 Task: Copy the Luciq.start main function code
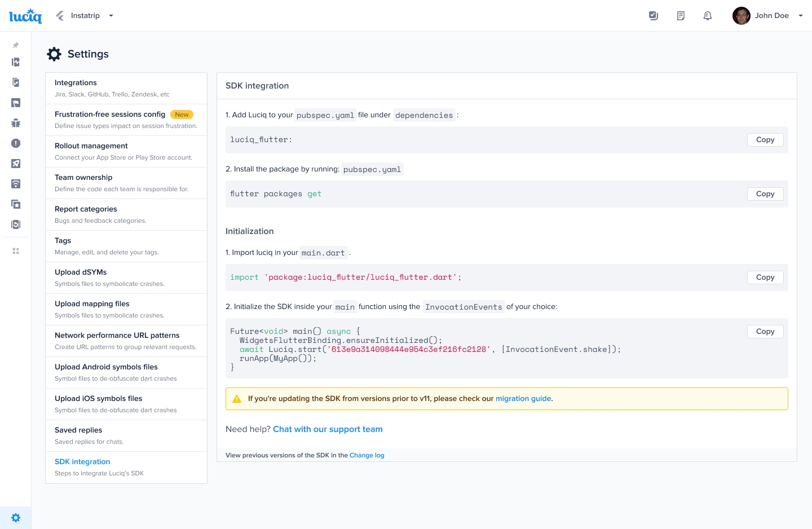(765, 332)
